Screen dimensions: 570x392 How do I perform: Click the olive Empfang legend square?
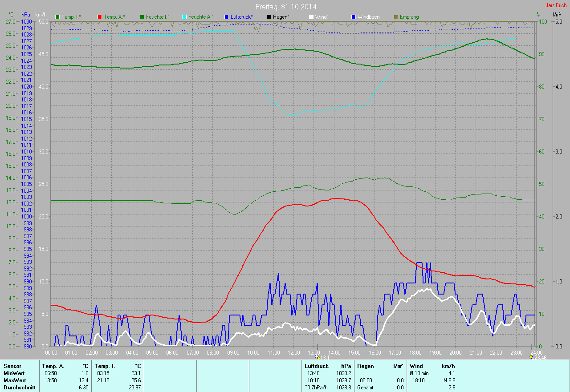(396, 17)
